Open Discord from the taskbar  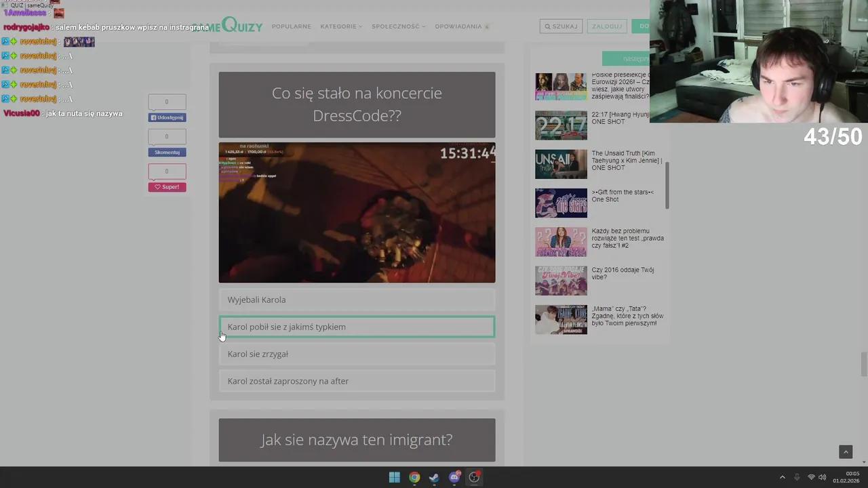point(454,477)
